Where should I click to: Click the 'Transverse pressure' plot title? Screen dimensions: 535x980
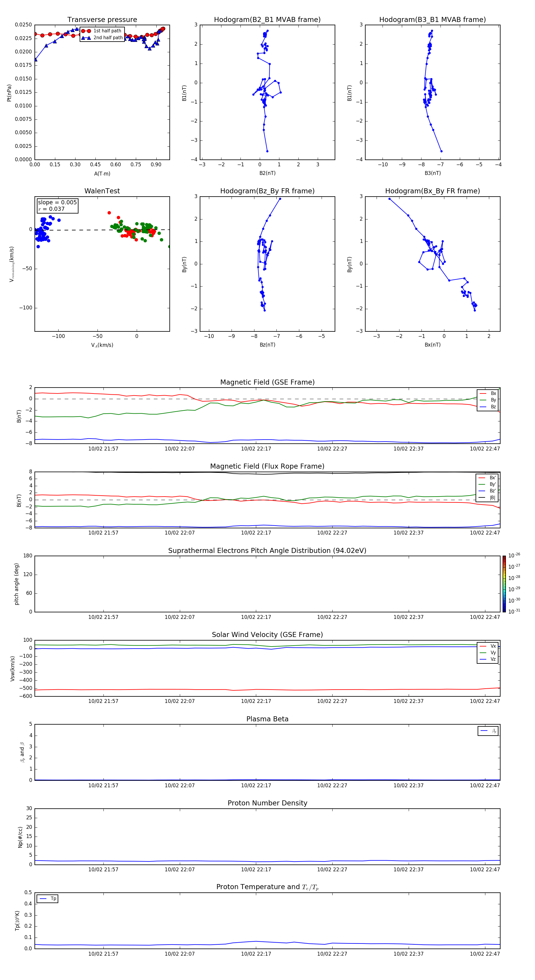point(102,19)
